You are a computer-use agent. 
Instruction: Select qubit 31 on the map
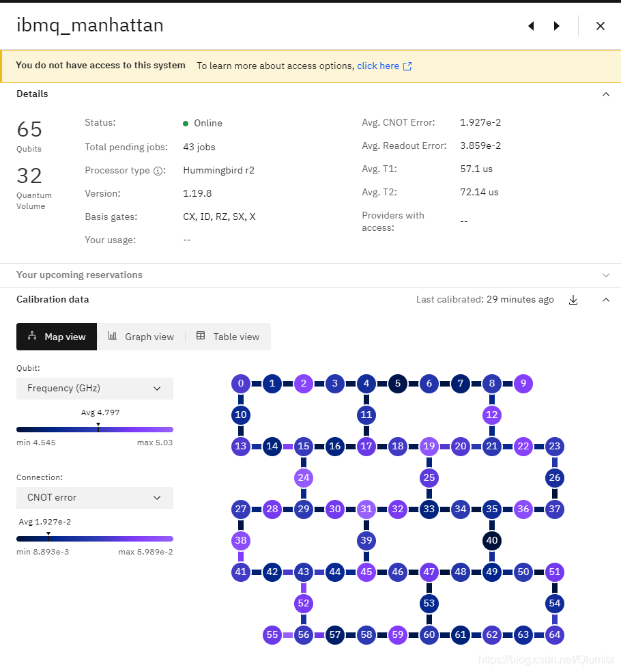[x=366, y=509]
